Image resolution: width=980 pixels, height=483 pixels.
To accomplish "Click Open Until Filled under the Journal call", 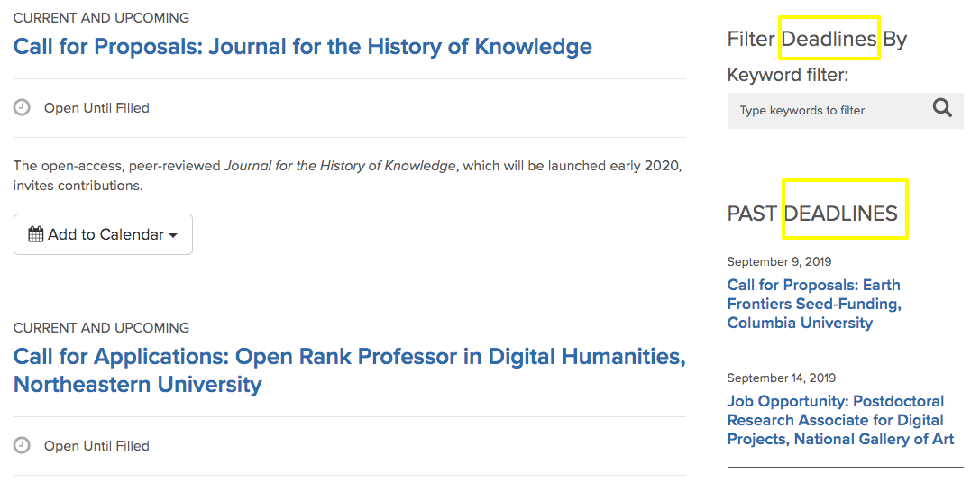I will pos(96,108).
